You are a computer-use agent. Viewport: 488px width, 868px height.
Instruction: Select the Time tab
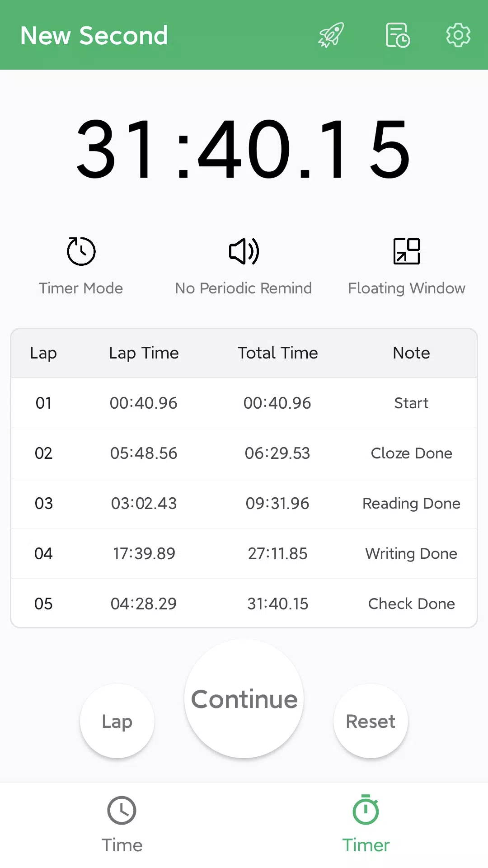(122, 825)
